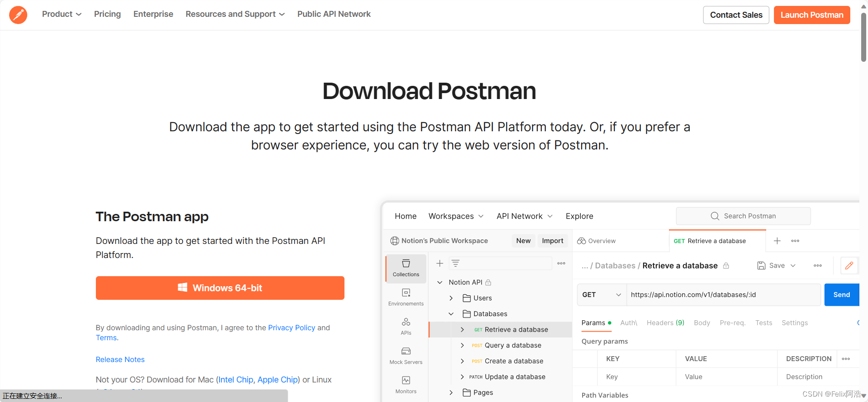Open request three-dot menu beside Save
Image resolution: width=868 pixels, height=402 pixels.
point(818,266)
